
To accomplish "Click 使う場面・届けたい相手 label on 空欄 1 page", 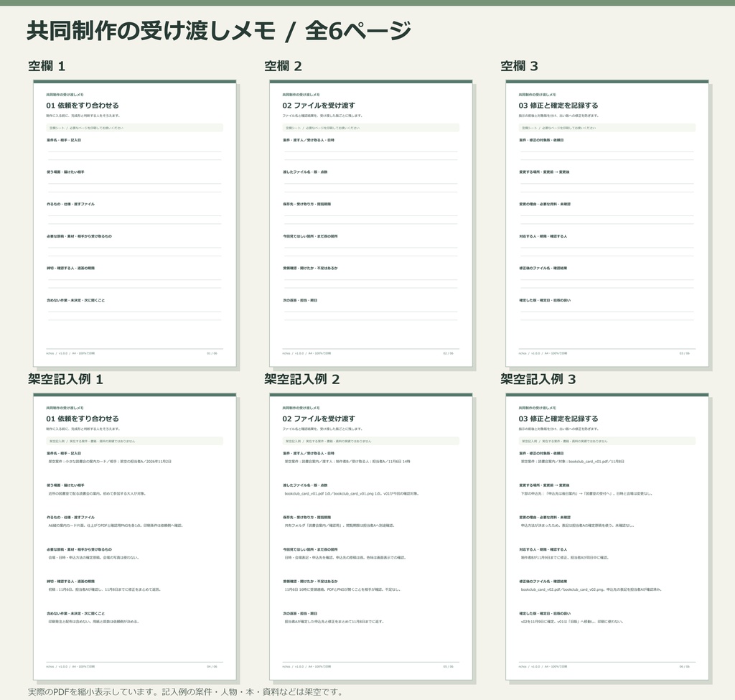I will coord(65,172).
